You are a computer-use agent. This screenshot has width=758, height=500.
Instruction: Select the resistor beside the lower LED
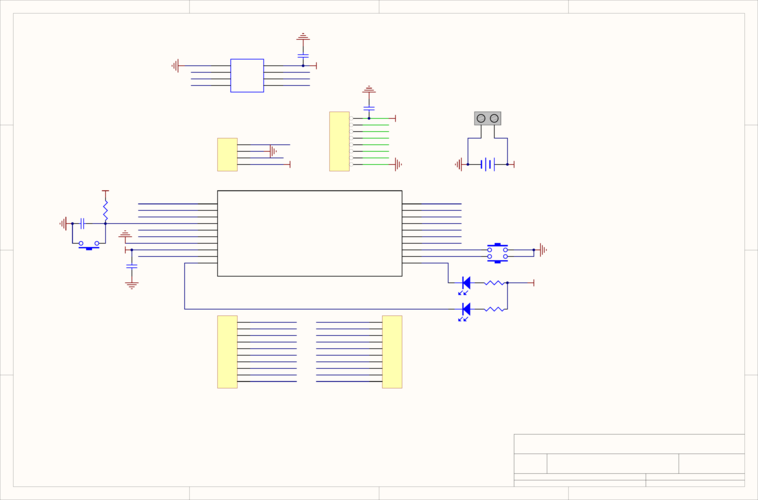pos(494,309)
